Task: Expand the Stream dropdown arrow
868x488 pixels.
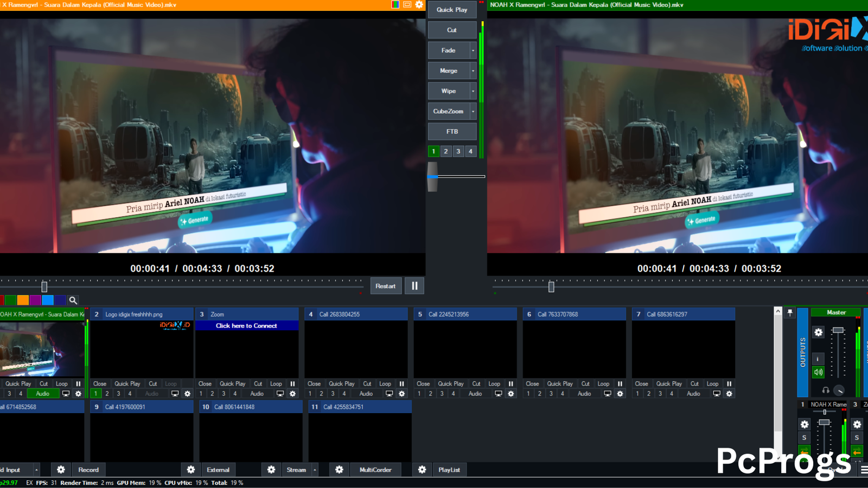Action: [315, 470]
